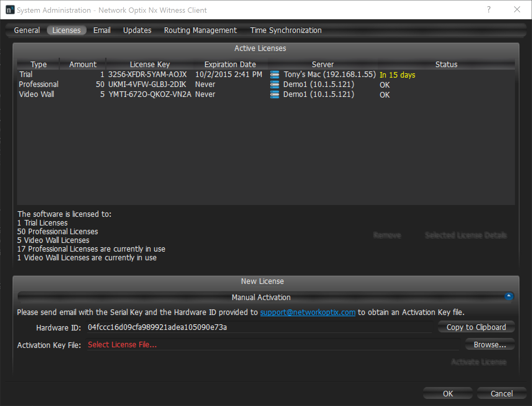Click server icon in Video Wall license row
The width and height of the screenshot is (532, 406).
[275, 94]
